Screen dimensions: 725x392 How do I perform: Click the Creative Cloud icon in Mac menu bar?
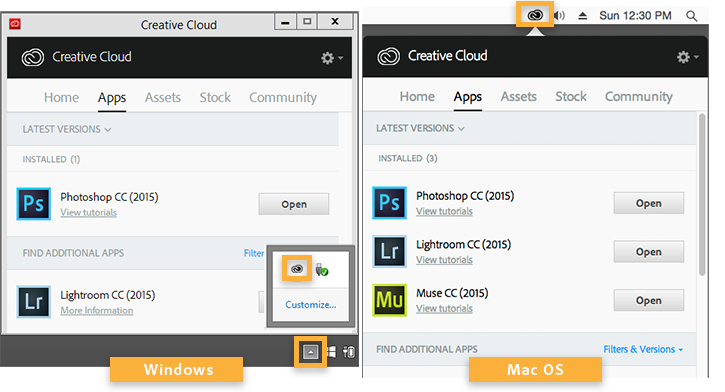535,15
